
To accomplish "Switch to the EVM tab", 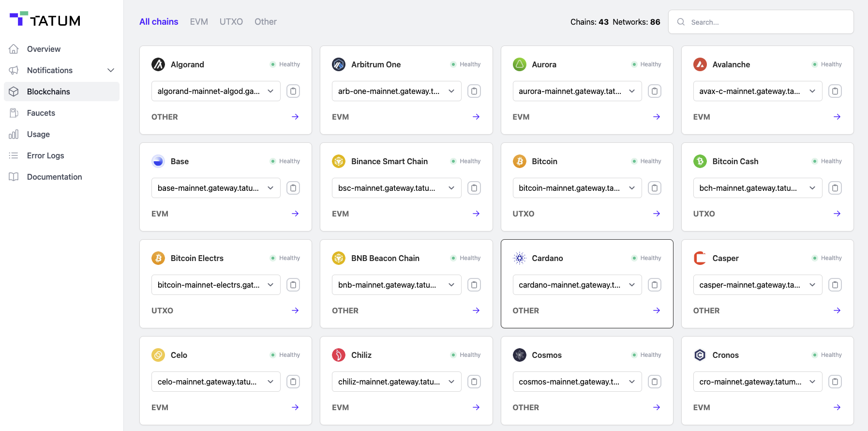I will [199, 22].
